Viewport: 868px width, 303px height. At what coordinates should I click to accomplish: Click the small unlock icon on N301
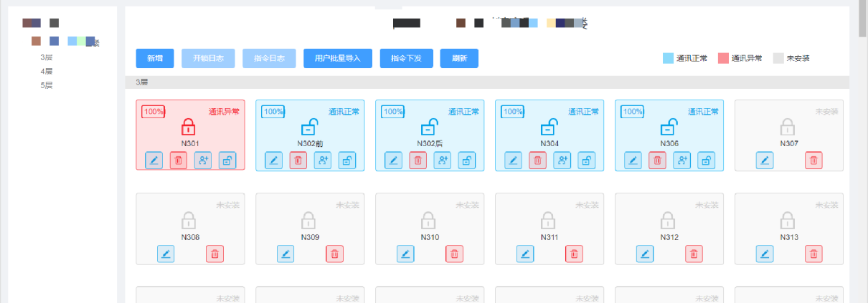click(x=227, y=160)
